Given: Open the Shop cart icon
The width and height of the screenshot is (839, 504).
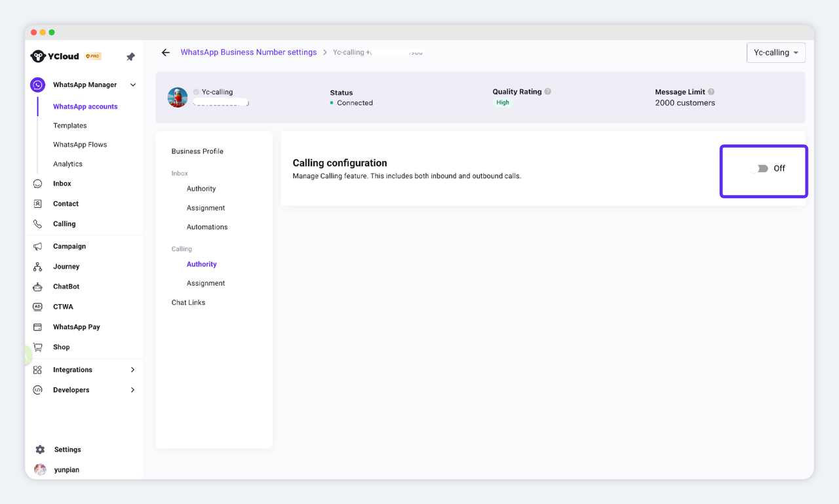Looking at the screenshot, I should (37, 347).
